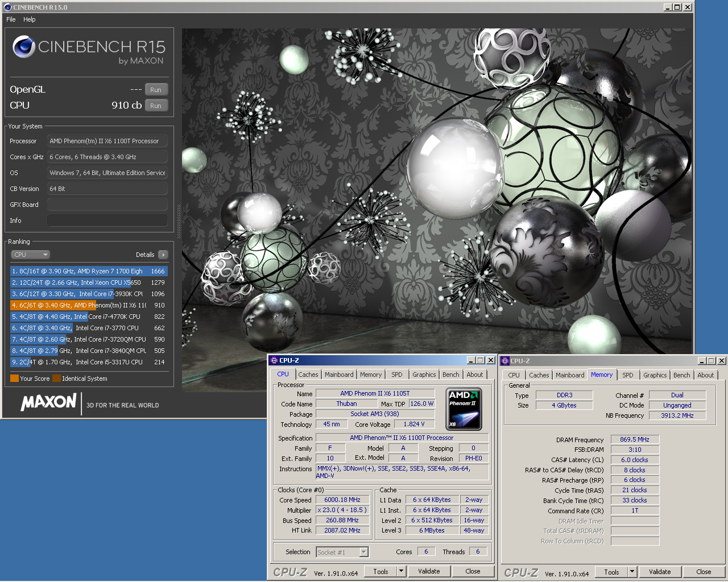Screen dimensions: 728x582
Task: Expand Tools dropdown arrow in right CPU-Z window
Action: click(x=632, y=572)
